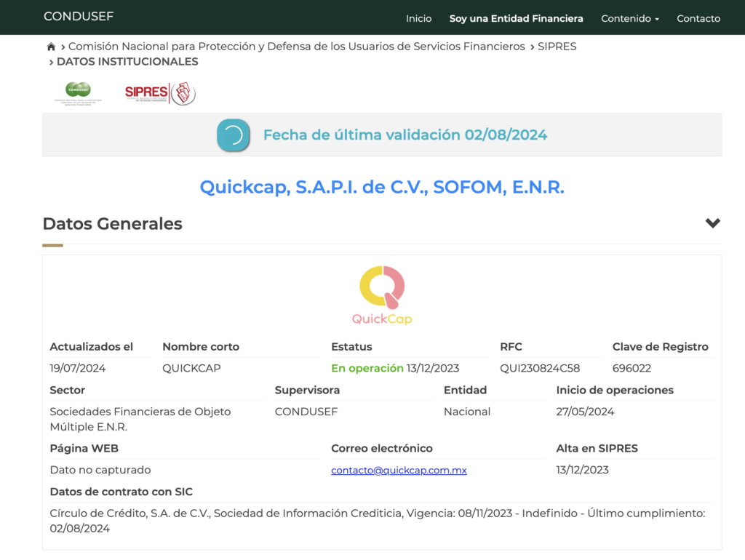This screenshot has height=560, width=745.
Task: Click the CONDUSEF brand title
Action: coord(79,16)
